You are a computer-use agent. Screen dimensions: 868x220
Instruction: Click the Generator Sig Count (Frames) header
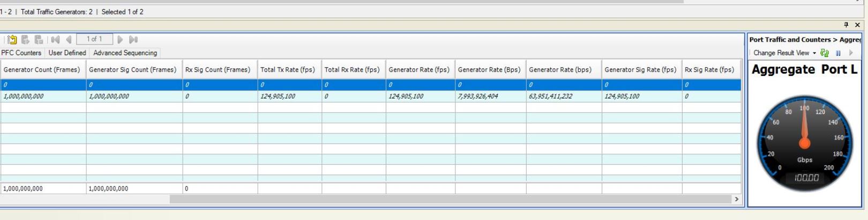tap(134, 70)
